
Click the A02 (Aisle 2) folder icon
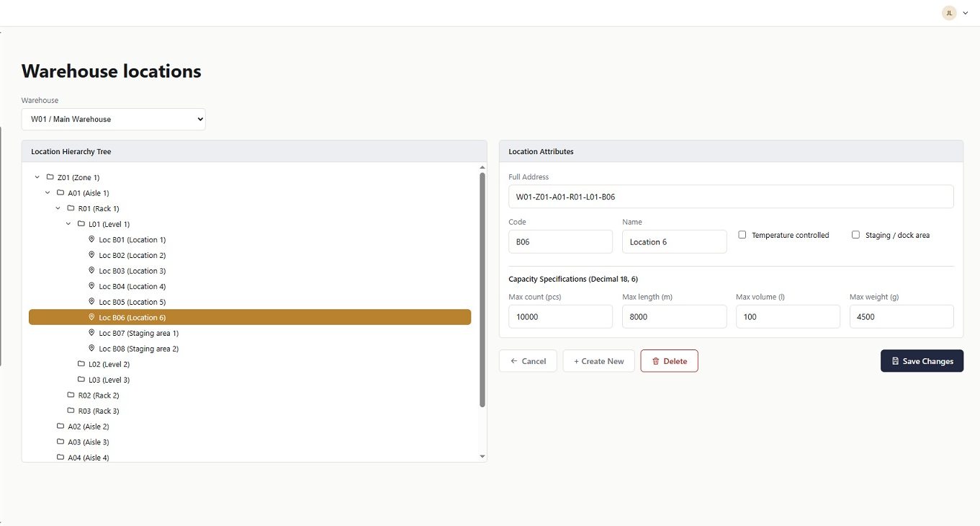point(60,427)
